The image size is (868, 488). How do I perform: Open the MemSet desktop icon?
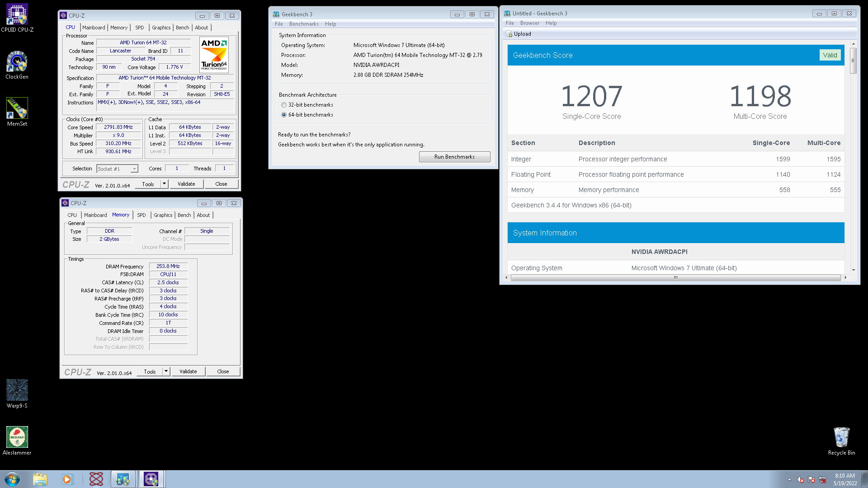coord(17,112)
